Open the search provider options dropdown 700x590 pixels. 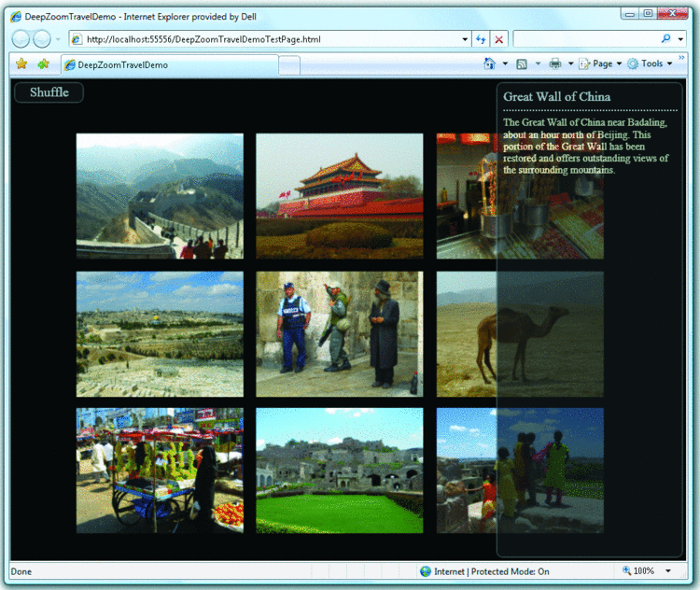tap(680, 39)
